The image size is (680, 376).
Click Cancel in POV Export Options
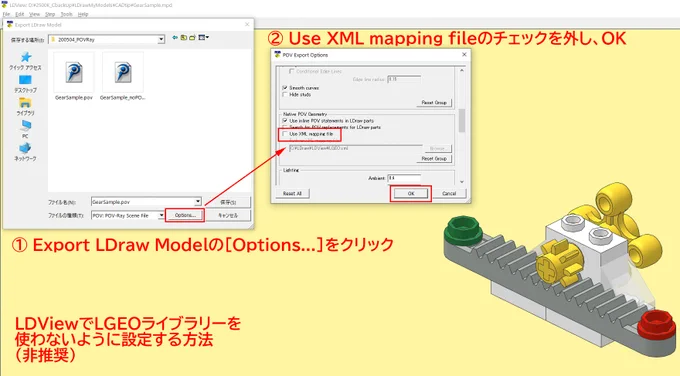pos(449,193)
